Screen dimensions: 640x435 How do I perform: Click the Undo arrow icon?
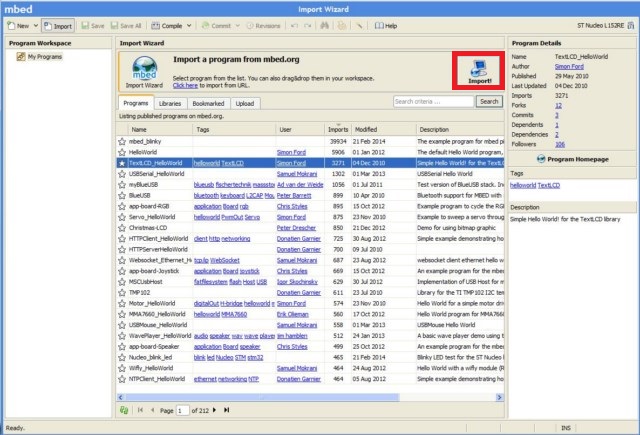(294, 26)
